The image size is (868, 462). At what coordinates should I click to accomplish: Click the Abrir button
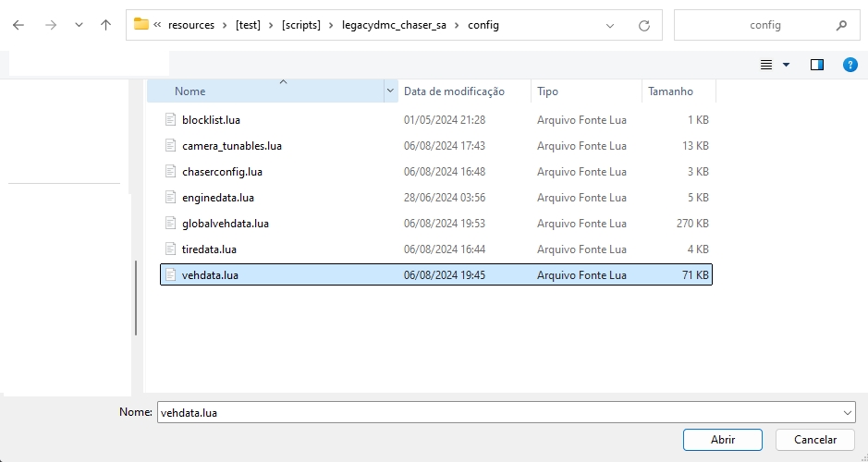coord(722,440)
